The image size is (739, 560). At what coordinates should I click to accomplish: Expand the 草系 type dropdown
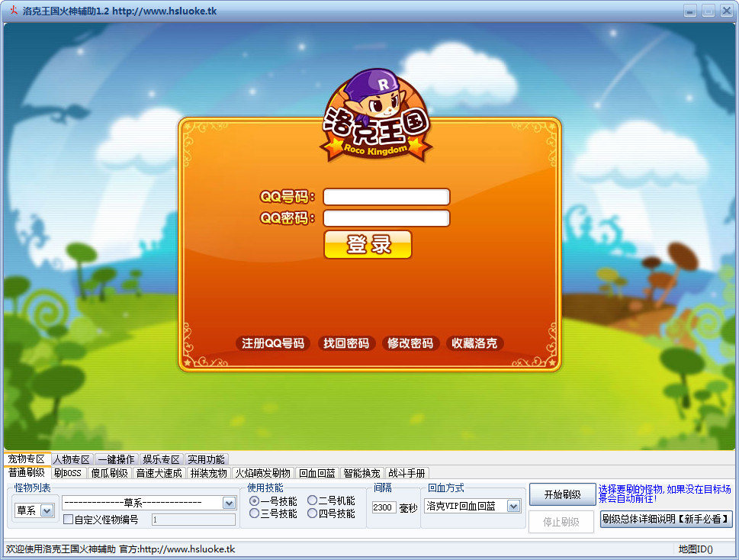(47, 510)
